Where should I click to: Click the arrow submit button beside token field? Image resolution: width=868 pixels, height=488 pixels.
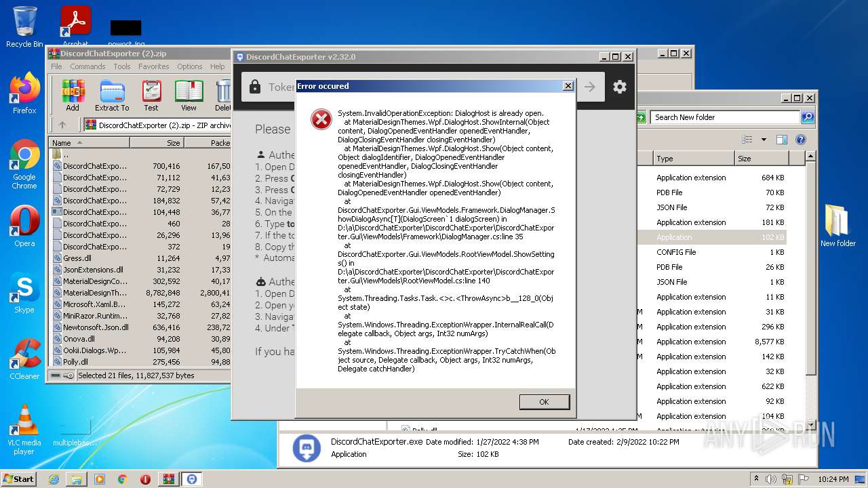tap(590, 87)
